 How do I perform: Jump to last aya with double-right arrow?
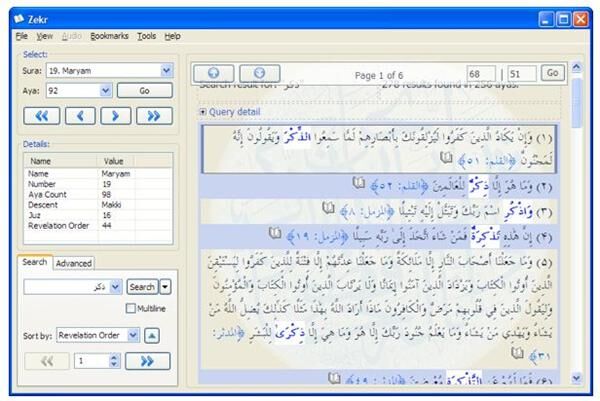(x=154, y=116)
